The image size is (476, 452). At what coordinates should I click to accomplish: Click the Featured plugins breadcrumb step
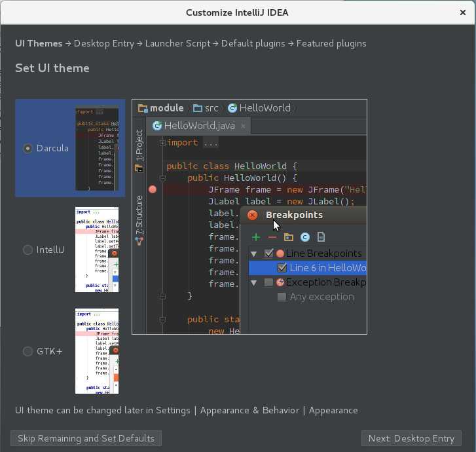(331, 43)
